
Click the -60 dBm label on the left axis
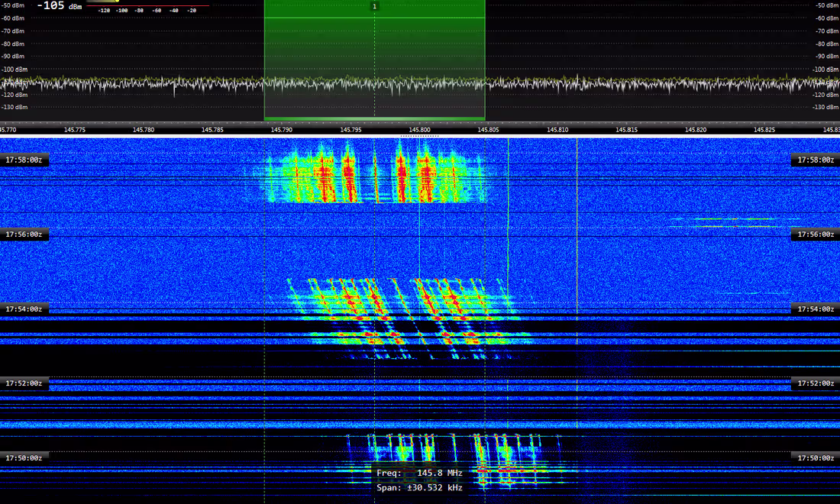pyautogui.click(x=13, y=18)
